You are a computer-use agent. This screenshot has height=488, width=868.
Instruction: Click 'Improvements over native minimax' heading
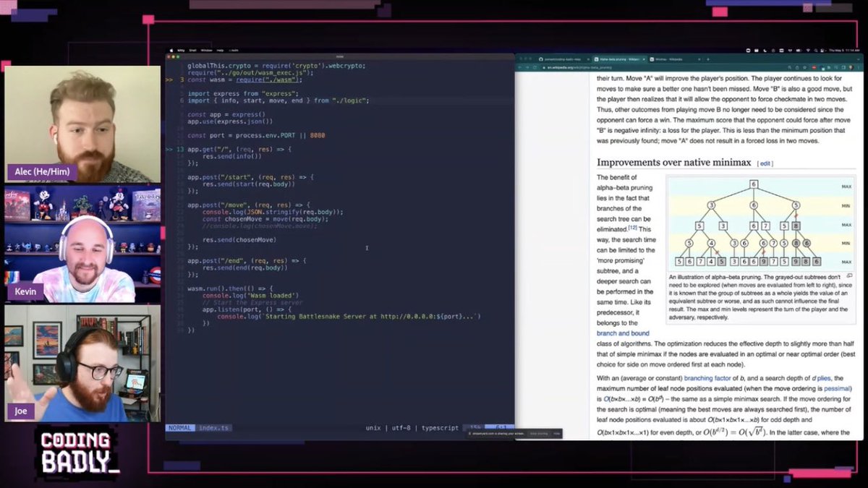click(674, 163)
